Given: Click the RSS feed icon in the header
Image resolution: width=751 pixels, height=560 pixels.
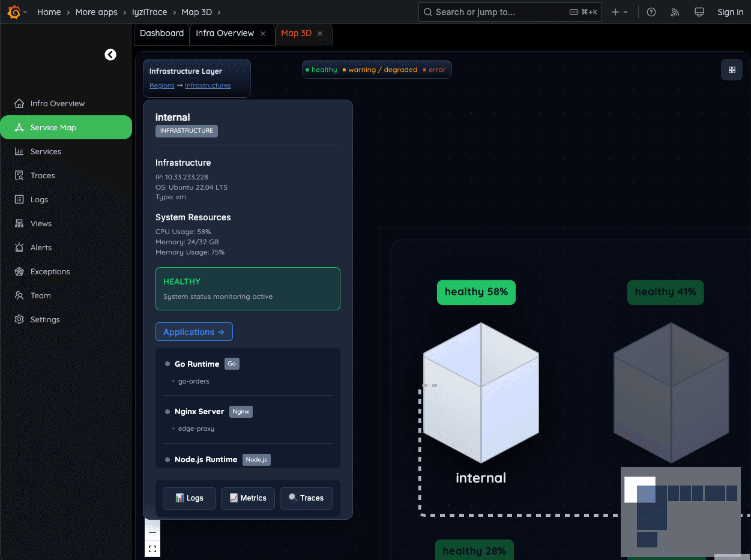Looking at the screenshot, I should click(675, 12).
